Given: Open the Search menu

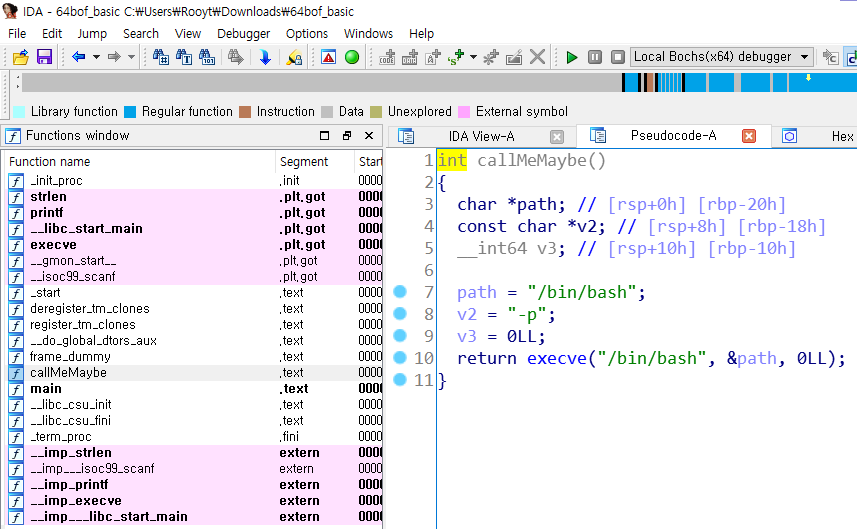Looking at the screenshot, I should click(x=140, y=34).
